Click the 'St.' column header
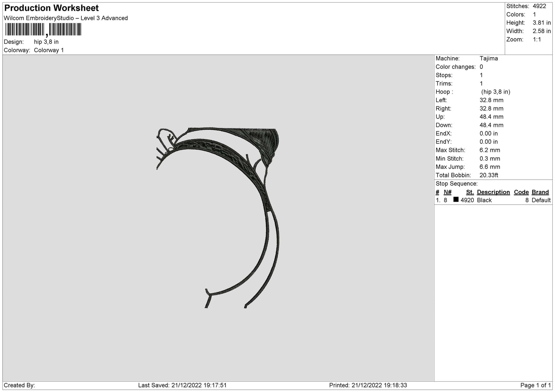This screenshot has height=392, width=555. click(x=470, y=192)
